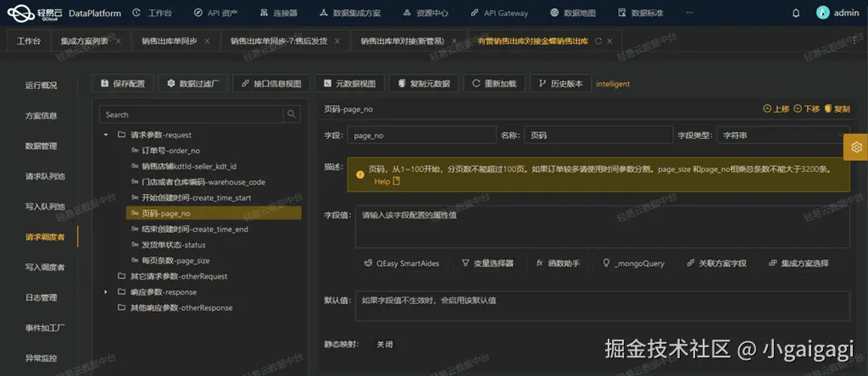Viewport: 868px width, 376px height.
Task: Open 数据标准 in top navigation
Action: 641,13
